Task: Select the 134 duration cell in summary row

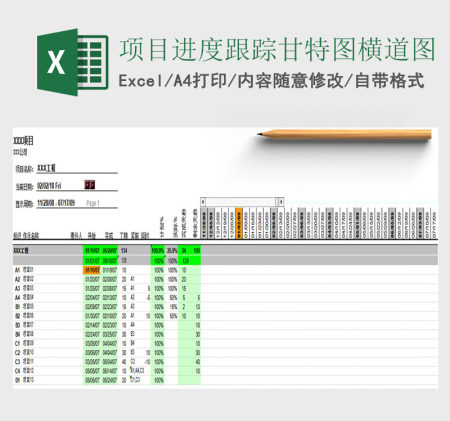Action: coord(124,250)
